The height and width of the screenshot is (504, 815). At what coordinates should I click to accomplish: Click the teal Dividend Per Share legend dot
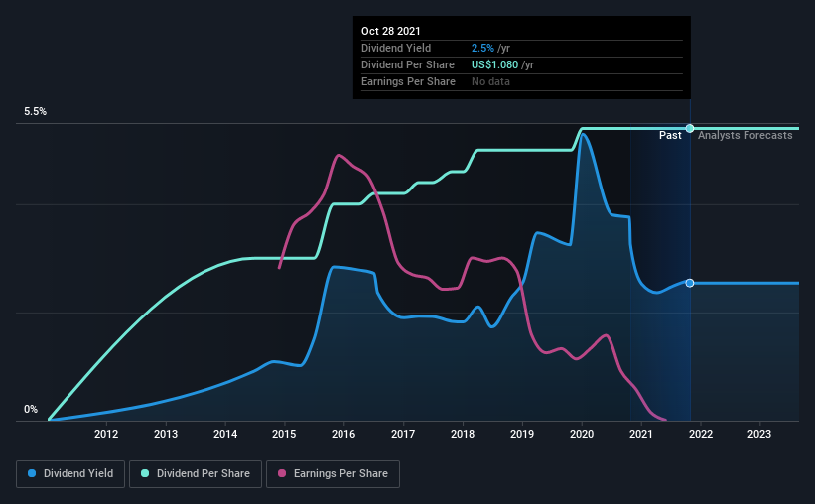click(x=145, y=473)
